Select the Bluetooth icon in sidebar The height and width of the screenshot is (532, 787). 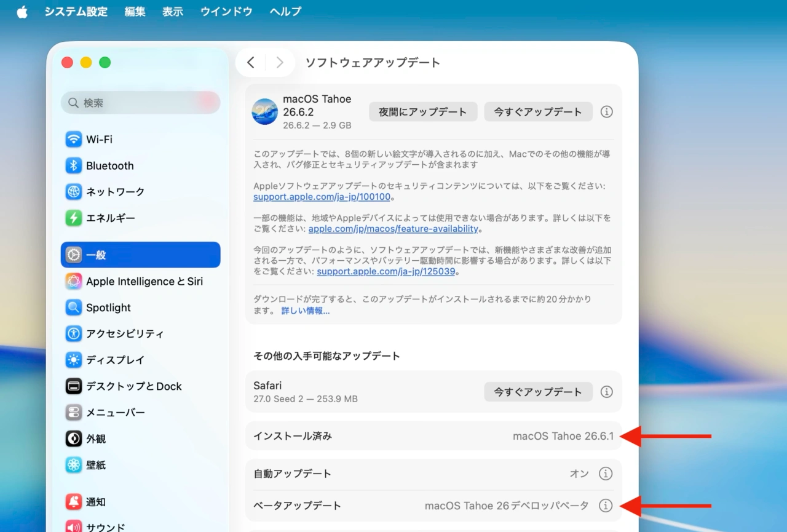tap(74, 165)
